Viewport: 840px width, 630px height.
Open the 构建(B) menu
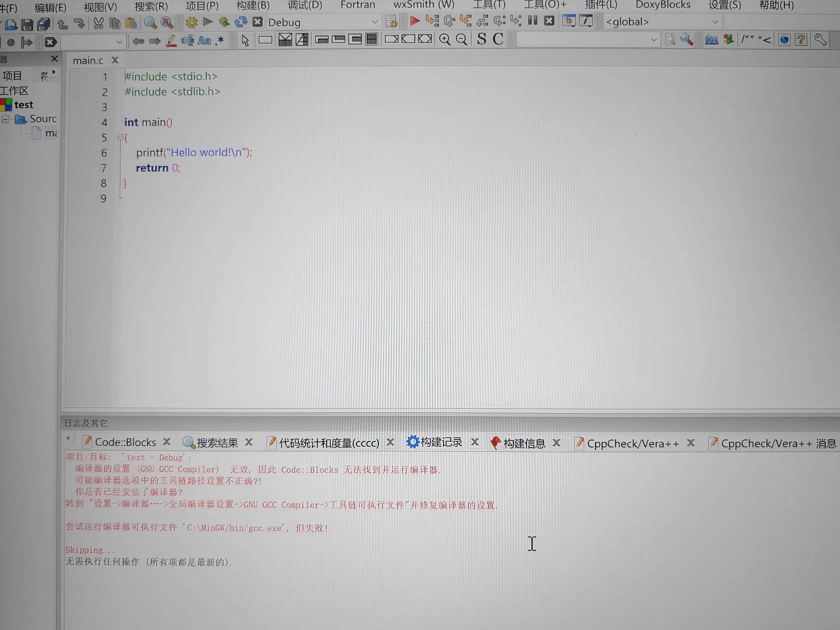click(x=253, y=5)
